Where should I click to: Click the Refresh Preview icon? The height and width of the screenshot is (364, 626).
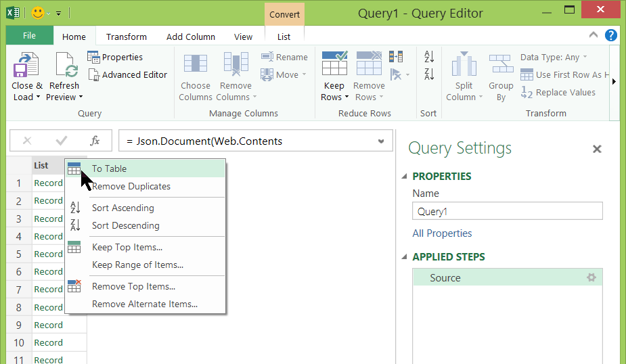coord(64,66)
